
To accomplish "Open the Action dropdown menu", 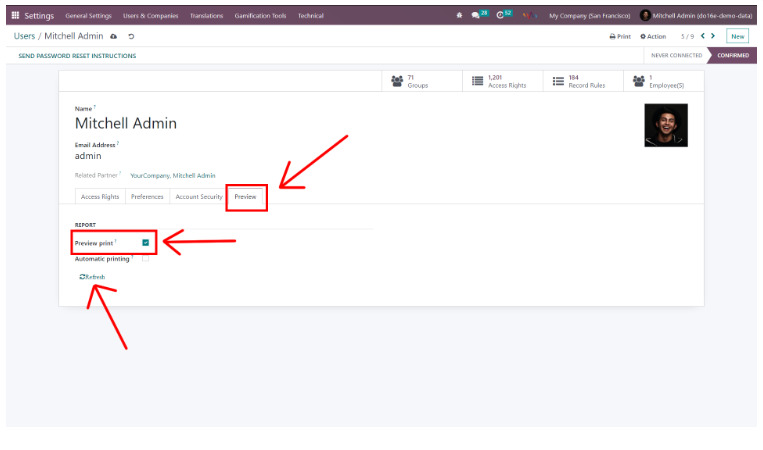I will pos(653,36).
